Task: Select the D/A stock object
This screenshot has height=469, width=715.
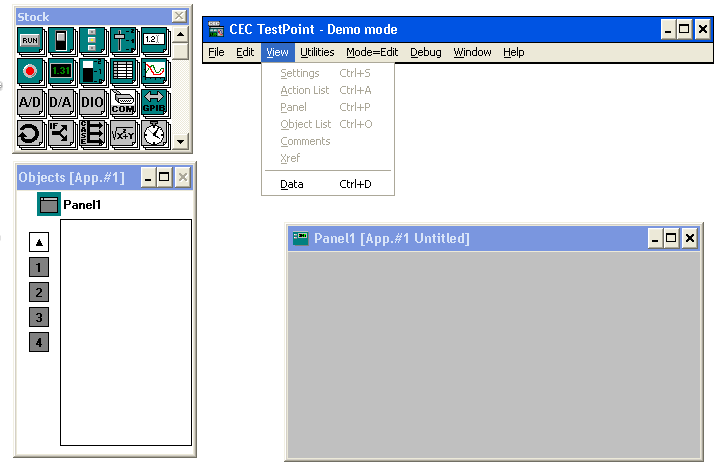Action: 62,103
